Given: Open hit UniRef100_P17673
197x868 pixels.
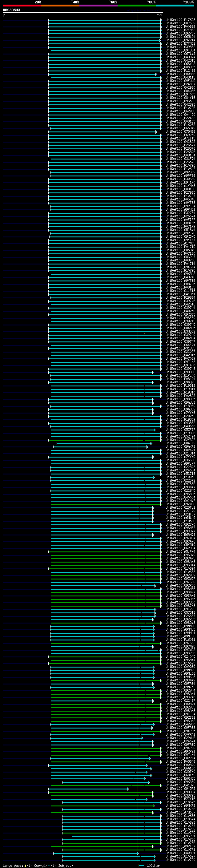Looking at the screenshot, I should coord(180,20).
